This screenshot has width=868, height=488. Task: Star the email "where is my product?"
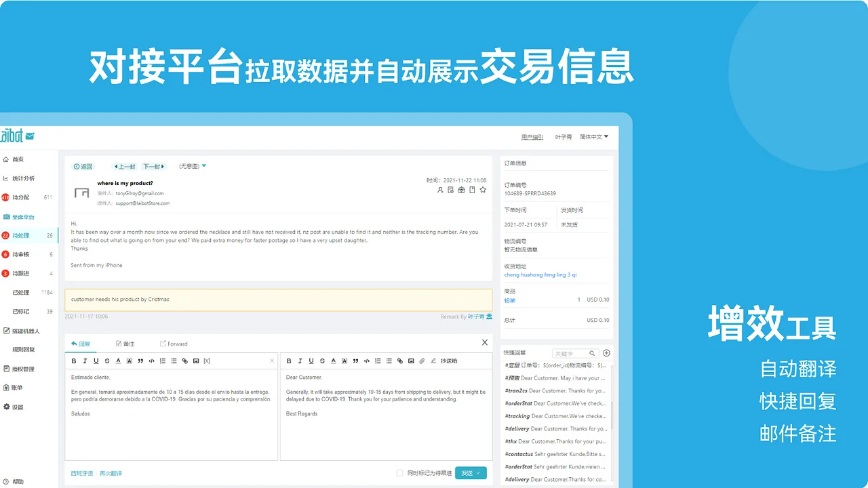[483, 190]
